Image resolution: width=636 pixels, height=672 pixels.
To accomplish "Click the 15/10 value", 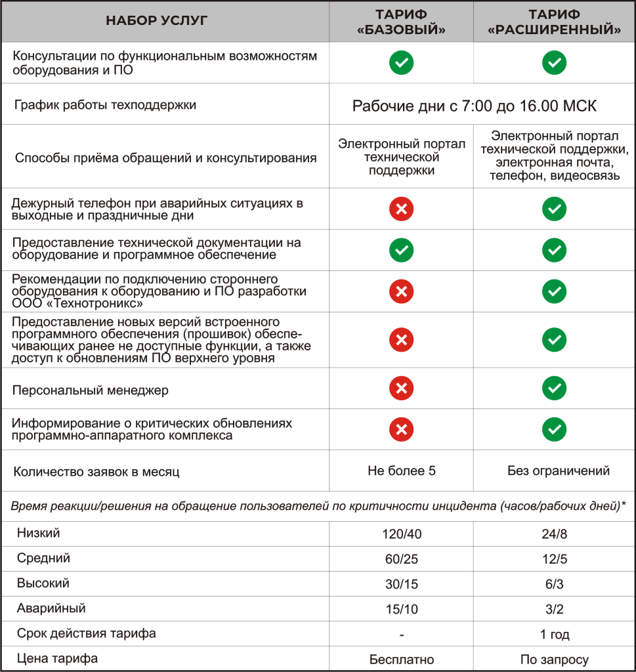I will [x=402, y=609].
